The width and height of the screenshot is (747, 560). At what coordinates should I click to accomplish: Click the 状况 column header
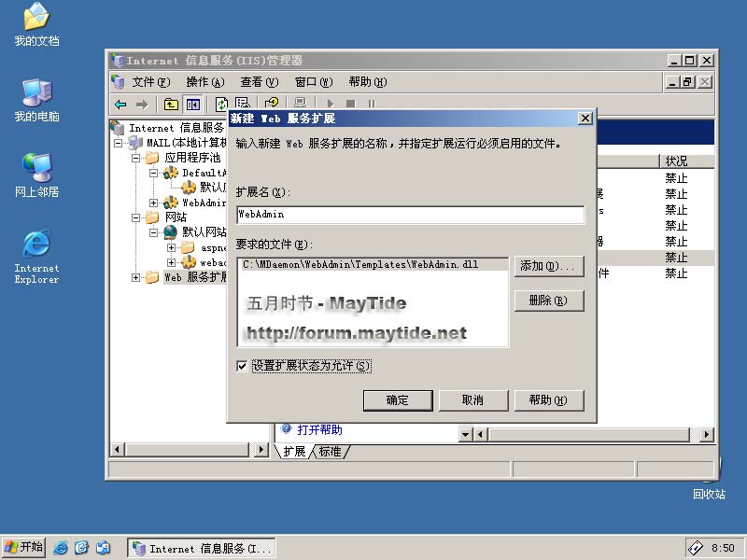tap(686, 161)
